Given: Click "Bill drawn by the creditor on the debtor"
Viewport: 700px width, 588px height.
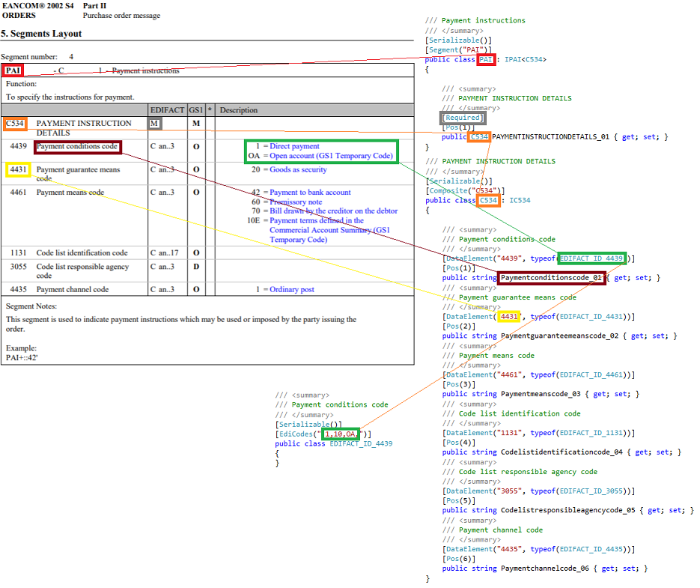Looking at the screenshot, I should click(333, 211).
